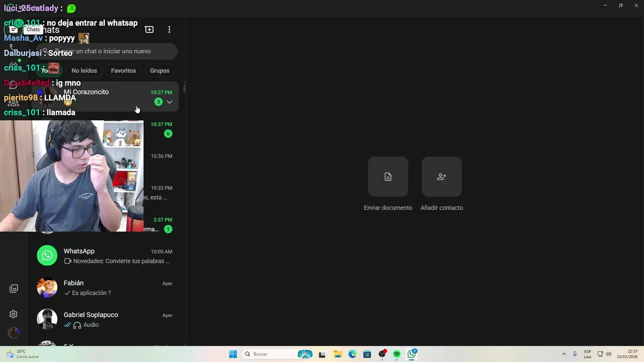Click the taskbar Buscar search box
Viewport: 644px width, 362px height.
click(278, 354)
